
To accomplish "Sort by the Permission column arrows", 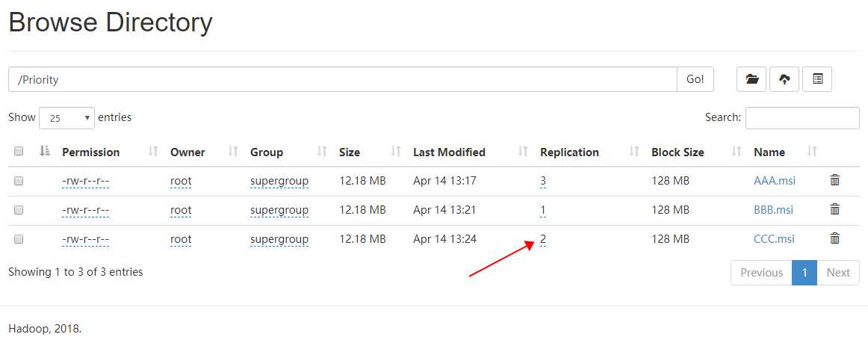I will [153, 152].
